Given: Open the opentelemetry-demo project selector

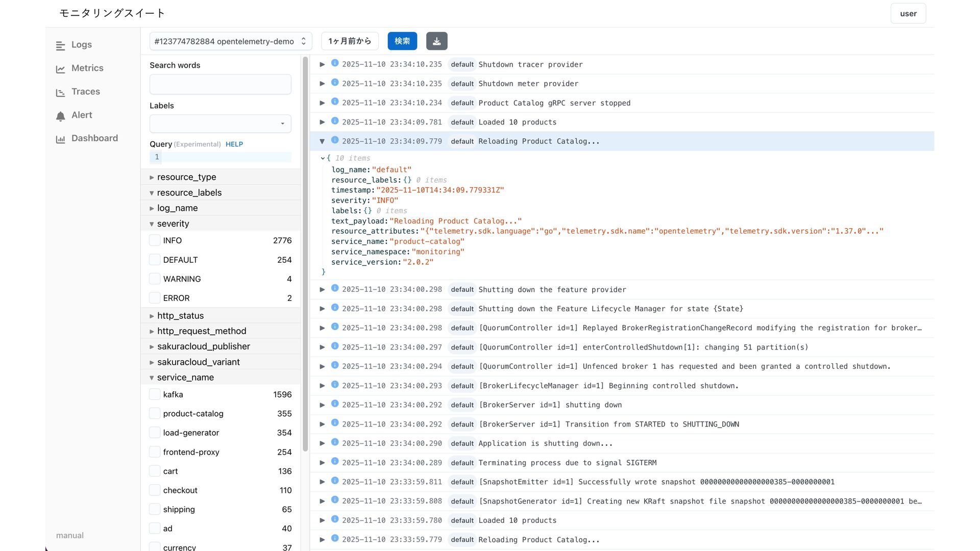Looking at the screenshot, I should 230,41.
